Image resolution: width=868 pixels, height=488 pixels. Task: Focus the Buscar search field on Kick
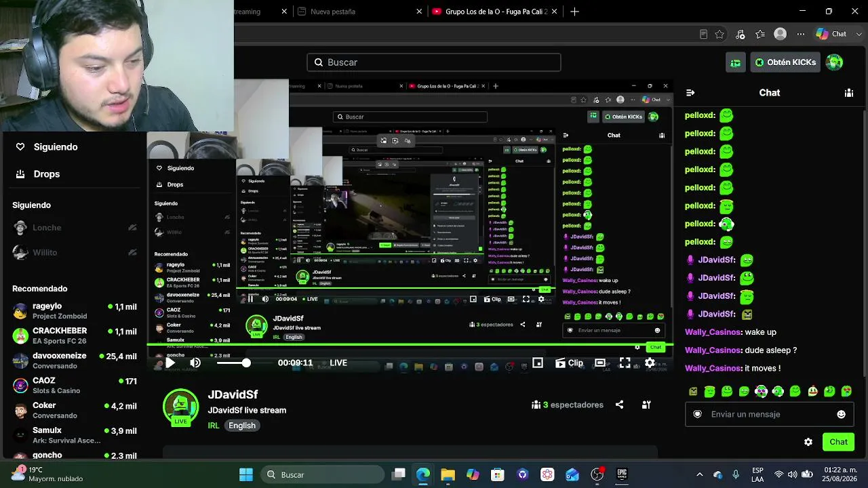pyautogui.click(x=434, y=62)
